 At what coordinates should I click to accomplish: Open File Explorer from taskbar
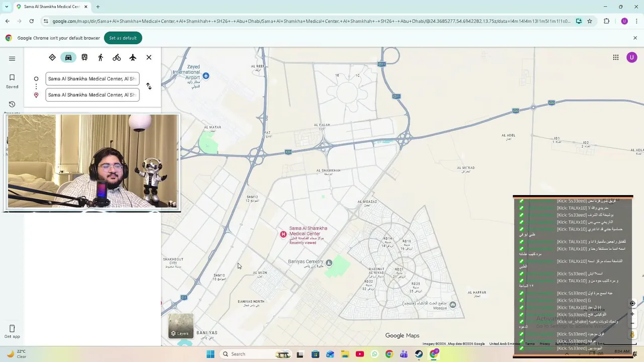point(345,354)
